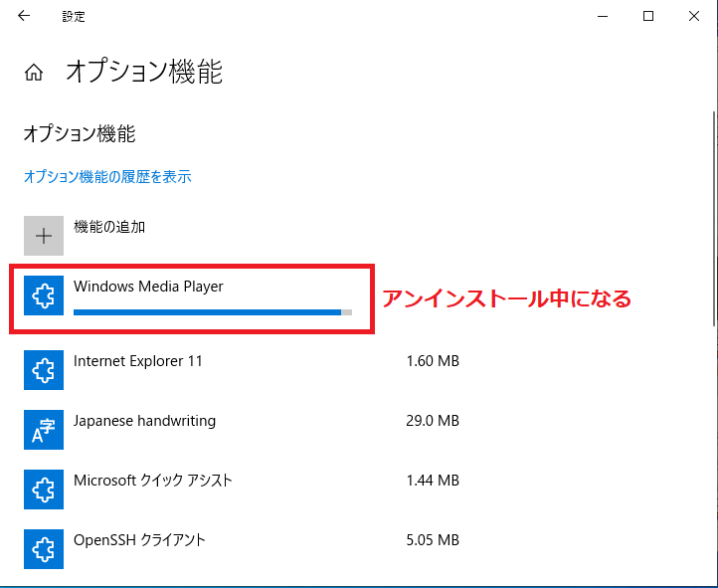Select the Microsoft クイック アシスト entry text
718x588 pixels.
click(x=153, y=481)
